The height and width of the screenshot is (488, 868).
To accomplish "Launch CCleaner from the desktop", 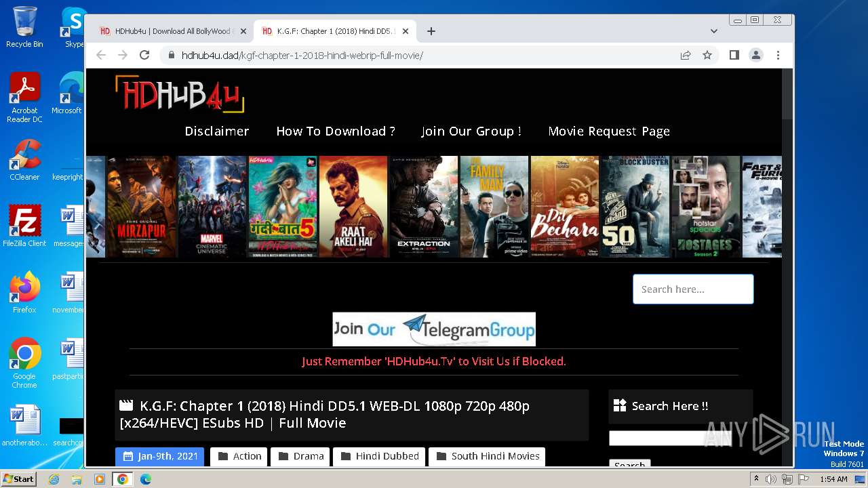I will point(24,160).
